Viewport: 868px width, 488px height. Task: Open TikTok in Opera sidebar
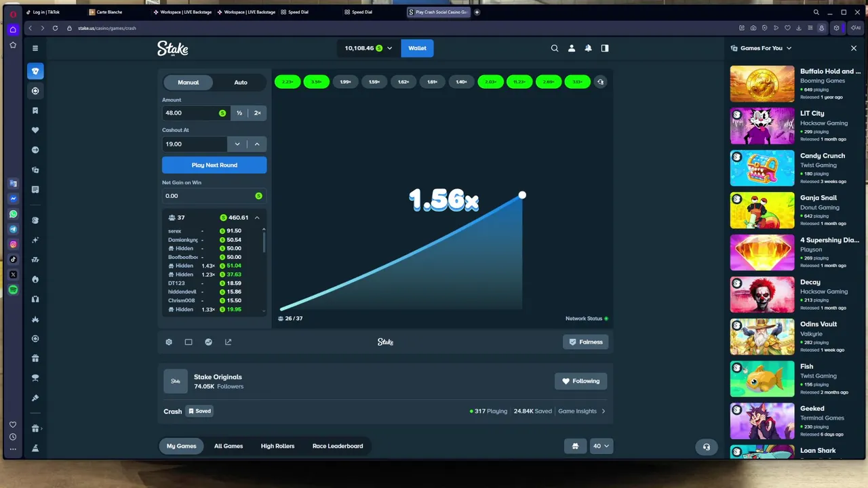(13, 260)
